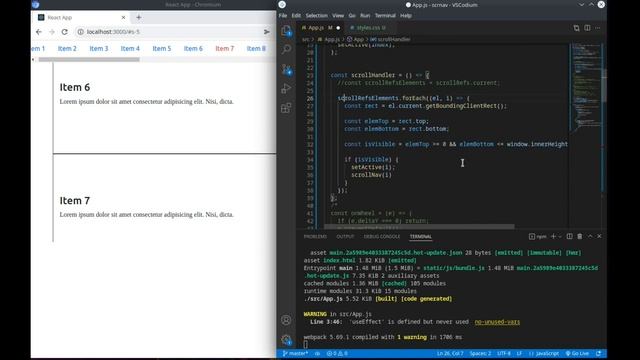Open the Accounts menu in activity bar

(286, 320)
